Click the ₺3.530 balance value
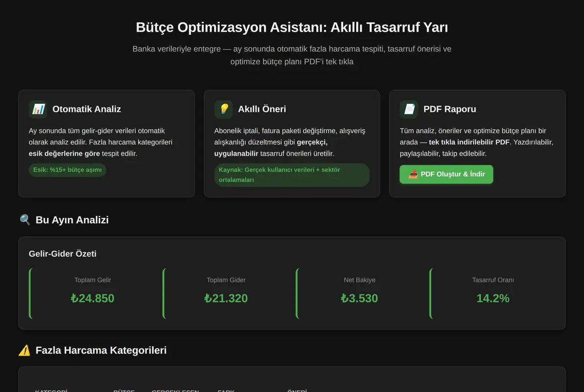 [359, 298]
